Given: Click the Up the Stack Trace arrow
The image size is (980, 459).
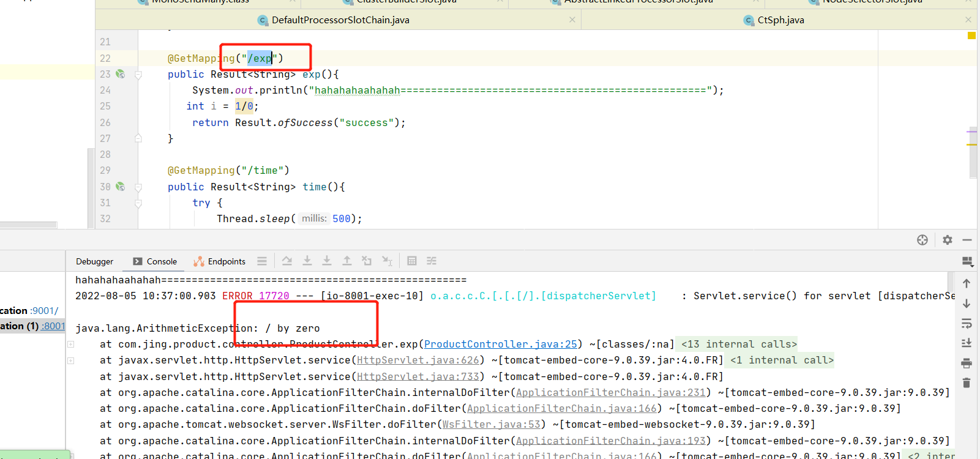Looking at the screenshot, I should coord(967,283).
